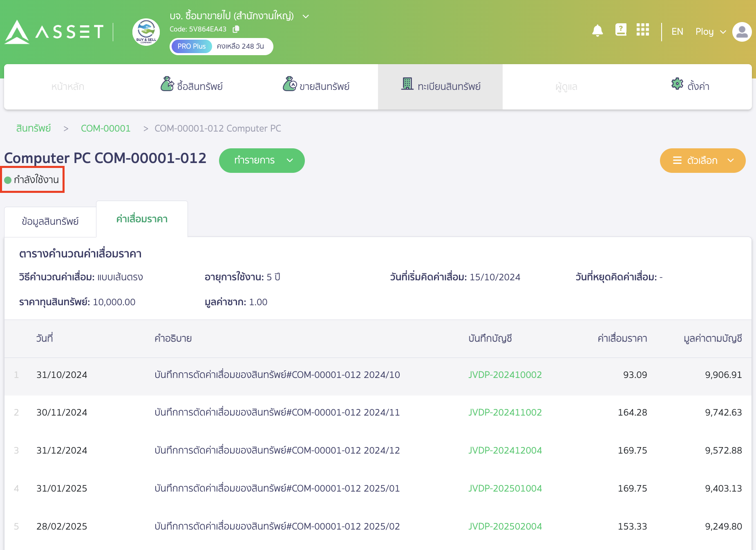The image size is (756, 550).
Task: Click the settings gear icon in navigation
Action: [677, 84]
